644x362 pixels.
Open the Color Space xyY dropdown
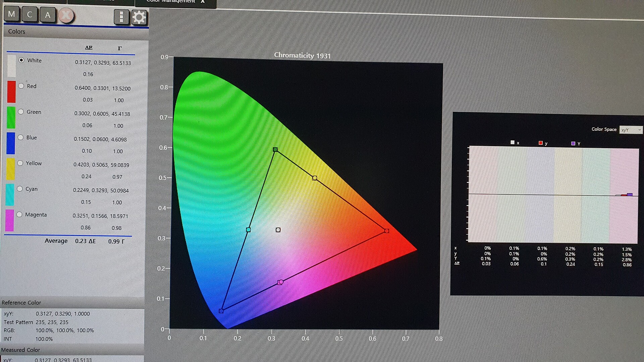[x=631, y=130]
